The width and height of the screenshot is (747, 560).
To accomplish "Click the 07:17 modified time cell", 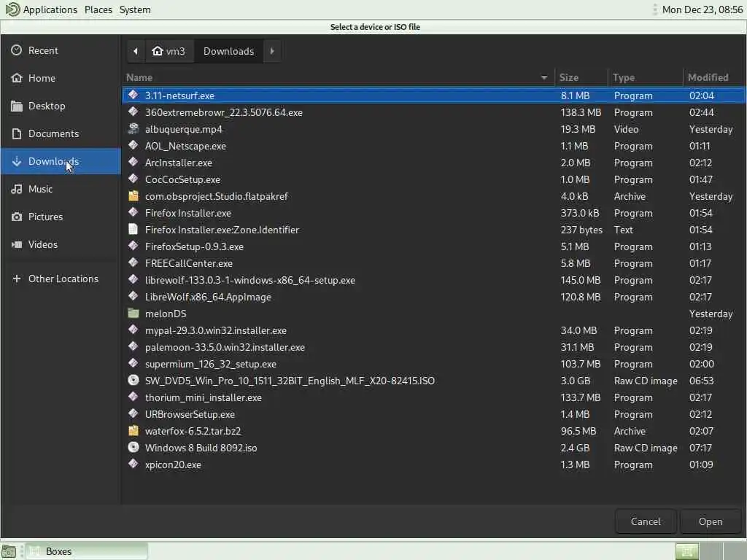I will (x=700, y=448).
